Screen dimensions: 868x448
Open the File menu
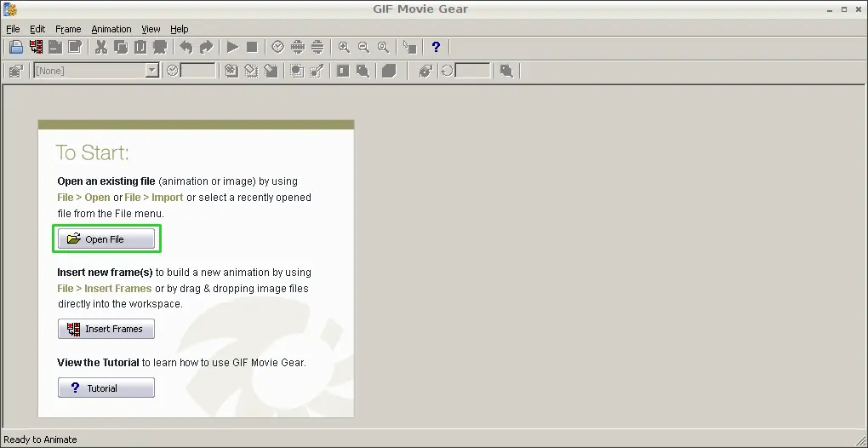[x=13, y=29]
